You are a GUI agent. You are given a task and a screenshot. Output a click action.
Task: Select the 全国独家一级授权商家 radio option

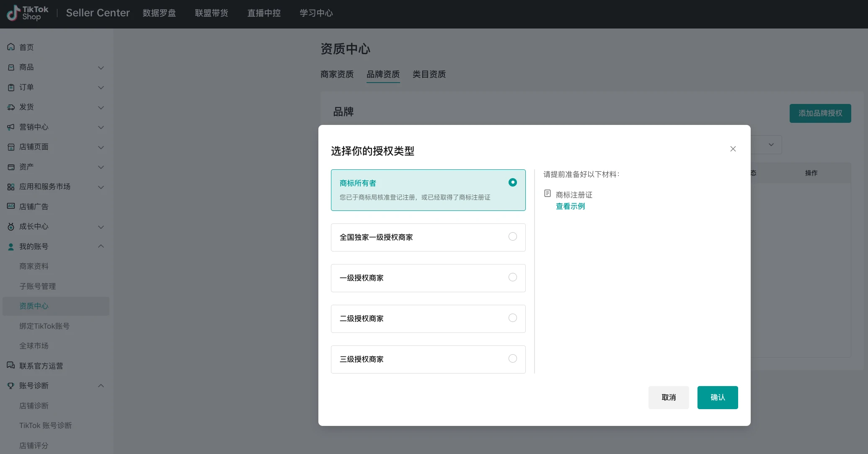point(512,237)
